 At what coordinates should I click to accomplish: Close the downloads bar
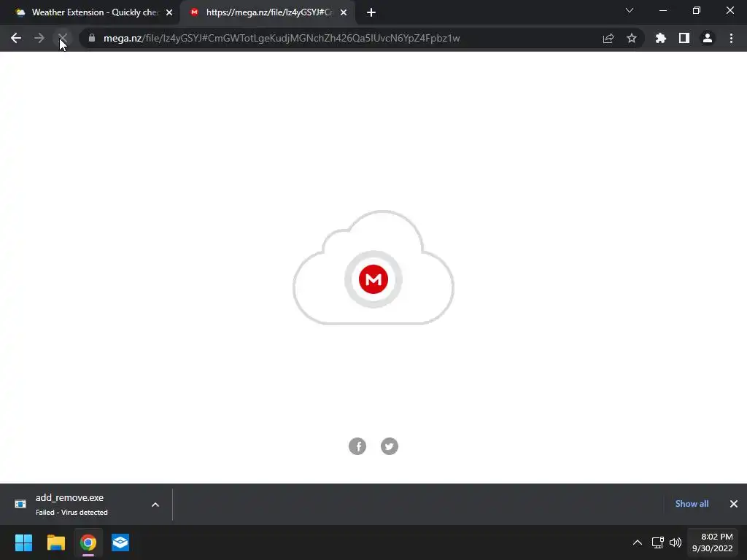tap(734, 504)
